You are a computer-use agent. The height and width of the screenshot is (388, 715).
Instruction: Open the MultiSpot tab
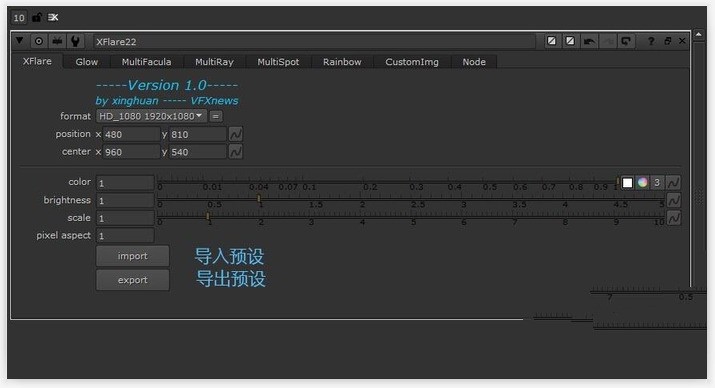point(278,62)
